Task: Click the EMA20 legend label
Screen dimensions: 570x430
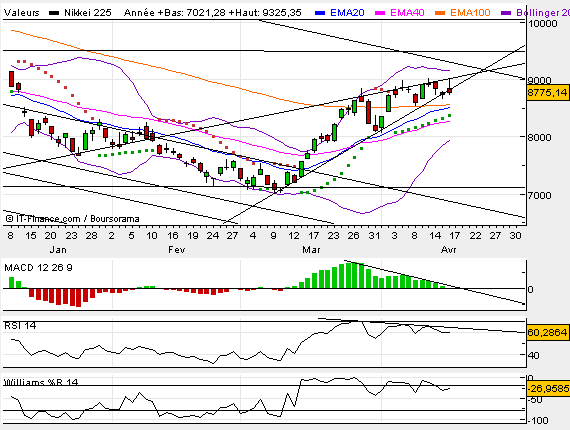Action: coord(347,13)
